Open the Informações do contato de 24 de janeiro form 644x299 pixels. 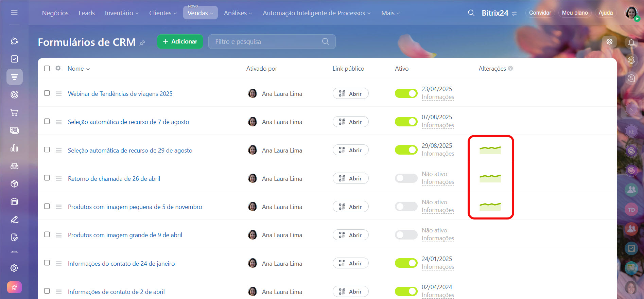121,263
